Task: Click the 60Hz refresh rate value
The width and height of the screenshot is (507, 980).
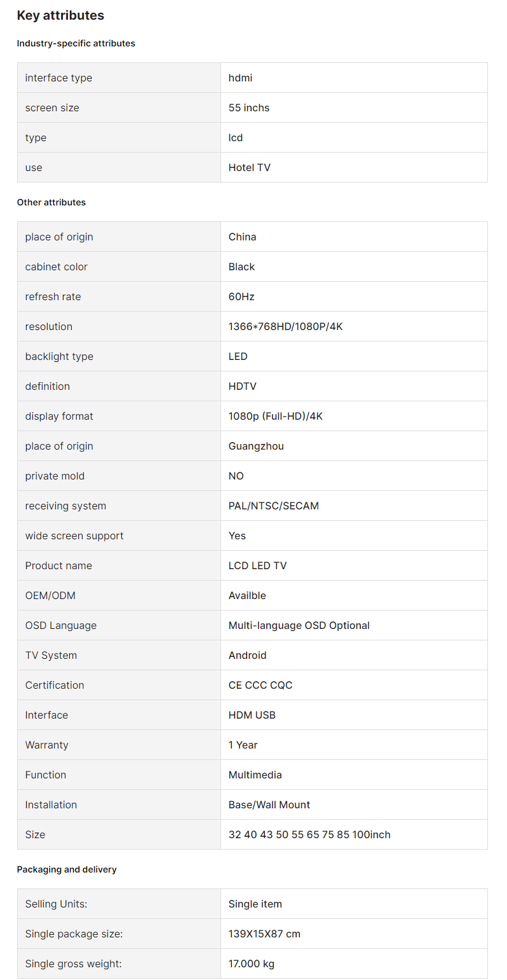Action: [241, 296]
